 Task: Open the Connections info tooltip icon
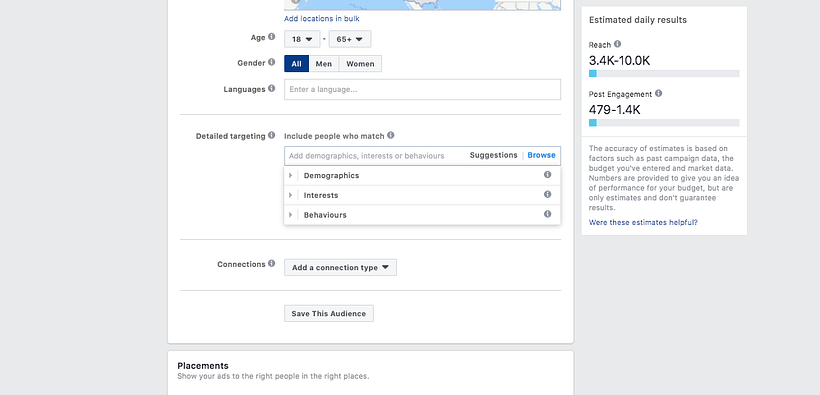point(271,264)
